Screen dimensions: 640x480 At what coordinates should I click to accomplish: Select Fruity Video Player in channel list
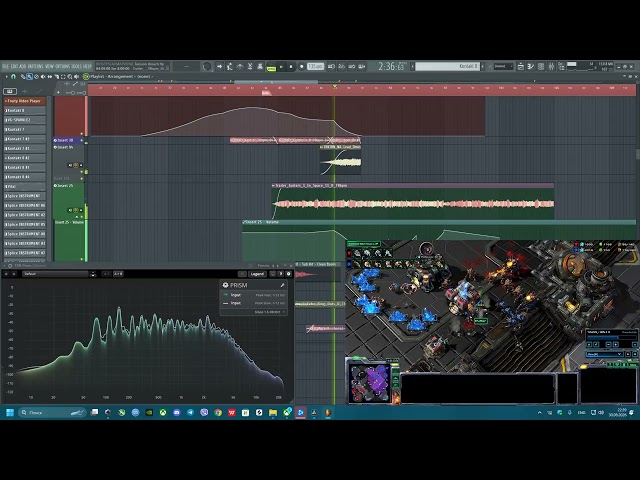pyautogui.click(x=24, y=101)
